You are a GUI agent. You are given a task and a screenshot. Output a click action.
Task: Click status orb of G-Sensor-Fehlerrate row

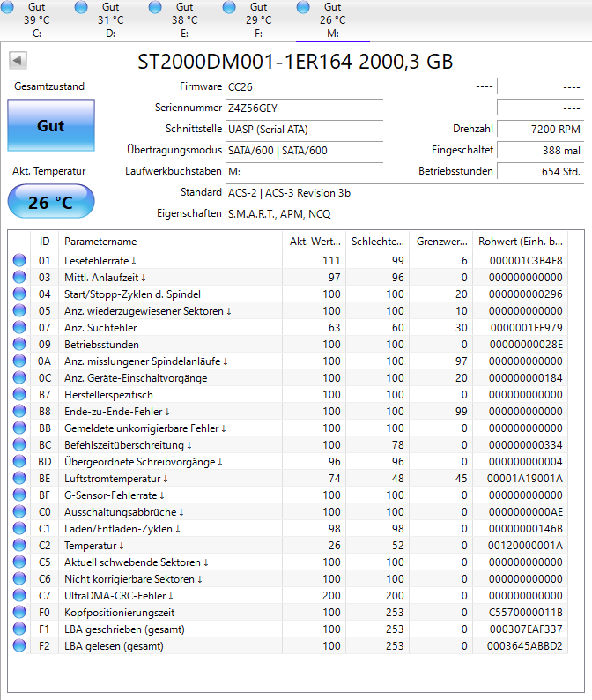[19, 495]
